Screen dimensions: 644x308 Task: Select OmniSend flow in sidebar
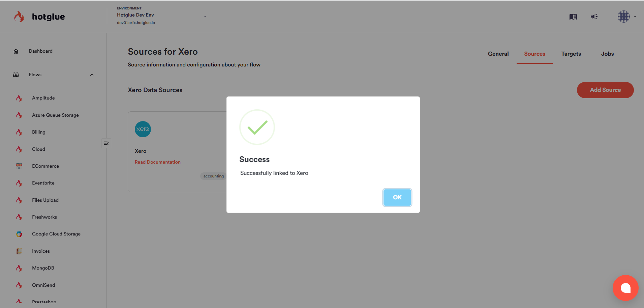pos(43,285)
